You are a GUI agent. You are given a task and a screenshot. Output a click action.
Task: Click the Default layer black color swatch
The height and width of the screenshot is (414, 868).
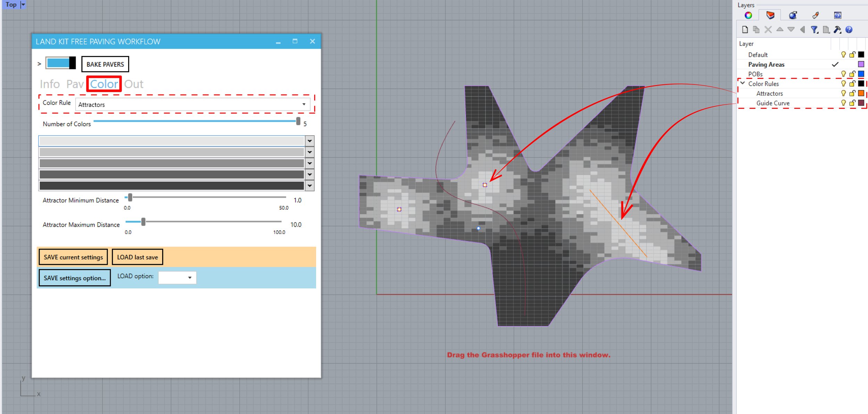coord(861,55)
